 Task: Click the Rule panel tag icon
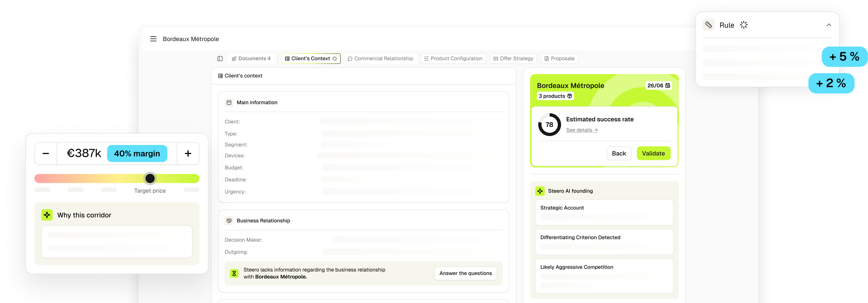pyautogui.click(x=709, y=25)
